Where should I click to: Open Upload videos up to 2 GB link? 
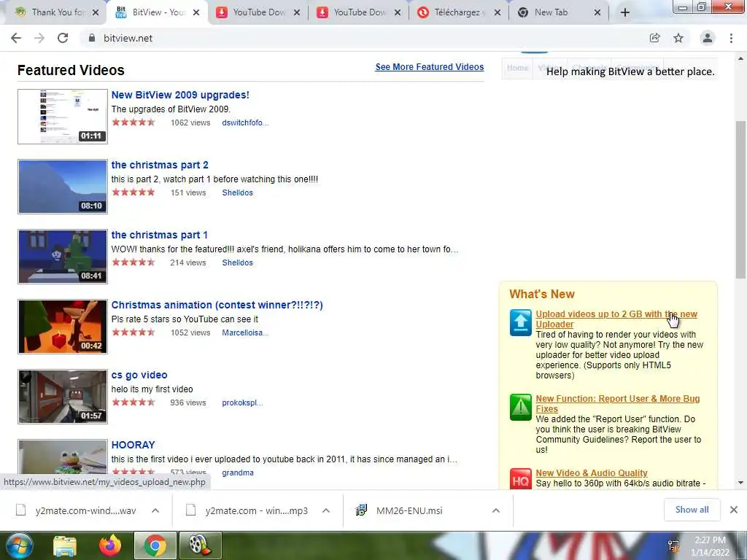616,319
